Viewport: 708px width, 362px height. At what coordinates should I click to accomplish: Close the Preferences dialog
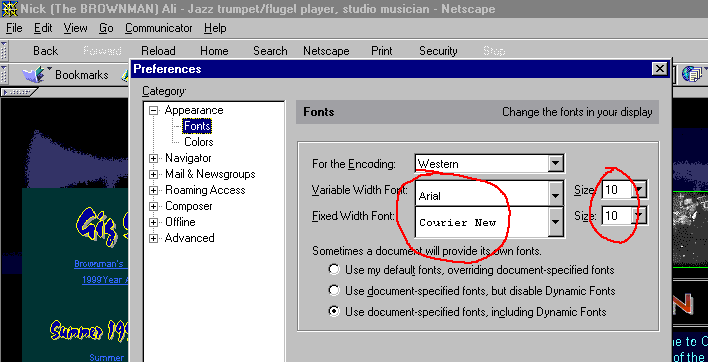click(660, 69)
